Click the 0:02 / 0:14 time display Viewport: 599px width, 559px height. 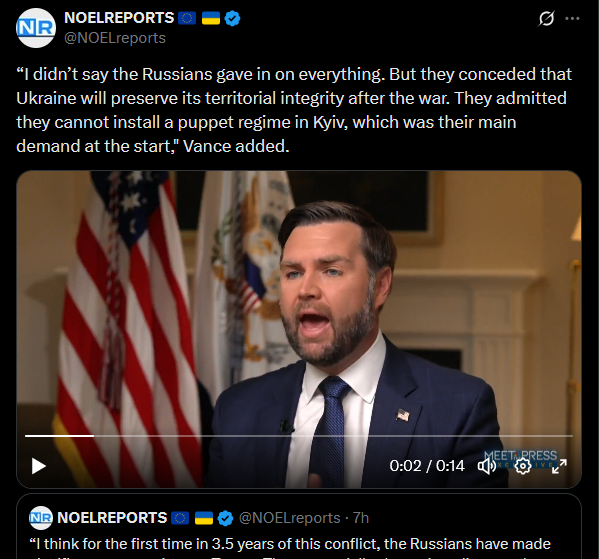[x=427, y=466]
